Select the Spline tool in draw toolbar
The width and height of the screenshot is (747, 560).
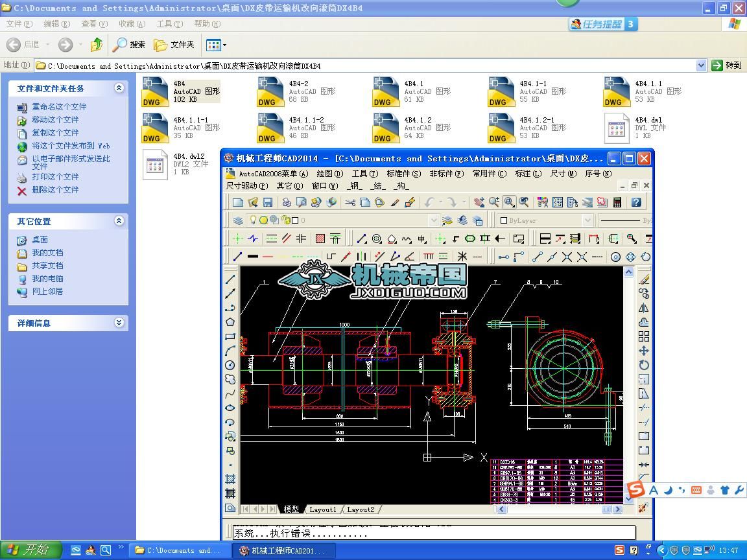pyautogui.click(x=230, y=393)
